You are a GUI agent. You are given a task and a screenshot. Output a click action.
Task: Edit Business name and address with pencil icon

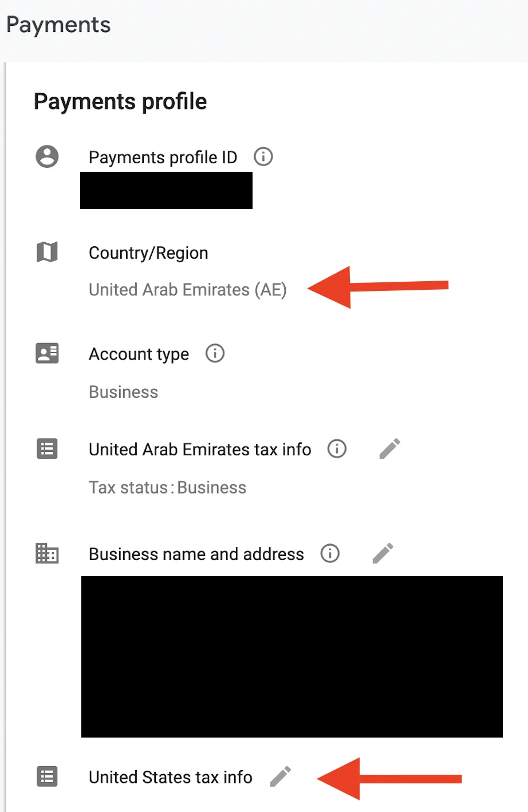point(383,553)
